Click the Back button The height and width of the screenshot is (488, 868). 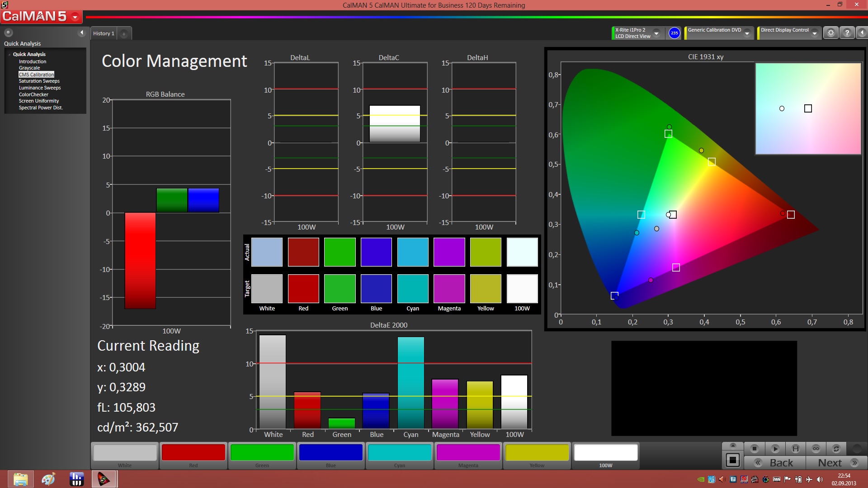pyautogui.click(x=775, y=463)
